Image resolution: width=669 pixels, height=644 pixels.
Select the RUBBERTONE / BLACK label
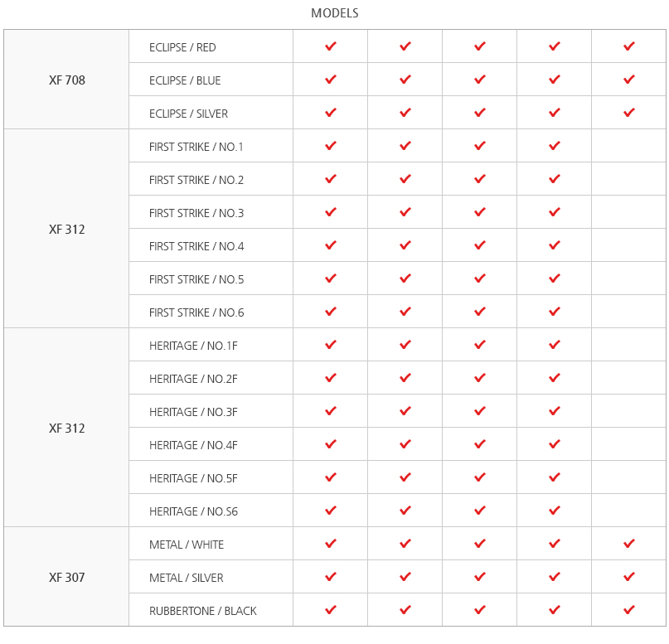pyautogui.click(x=203, y=611)
